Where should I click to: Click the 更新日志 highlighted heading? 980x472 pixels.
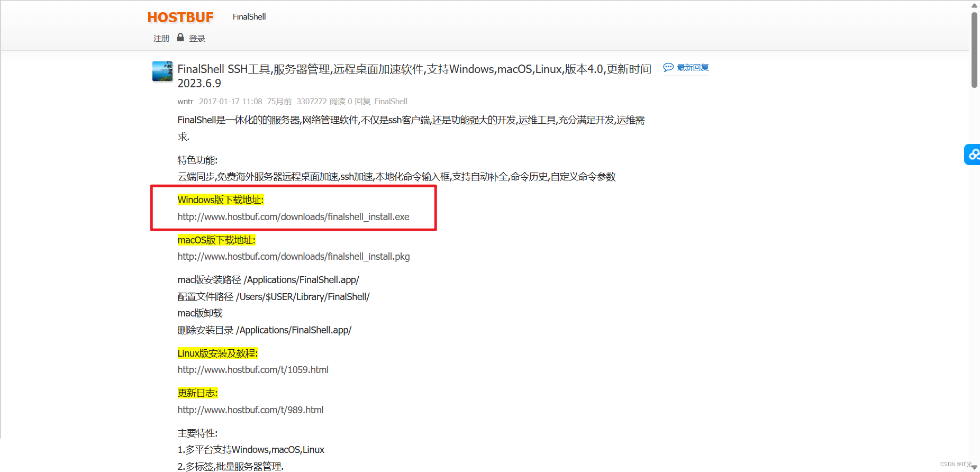pyautogui.click(x=197, y=393)
